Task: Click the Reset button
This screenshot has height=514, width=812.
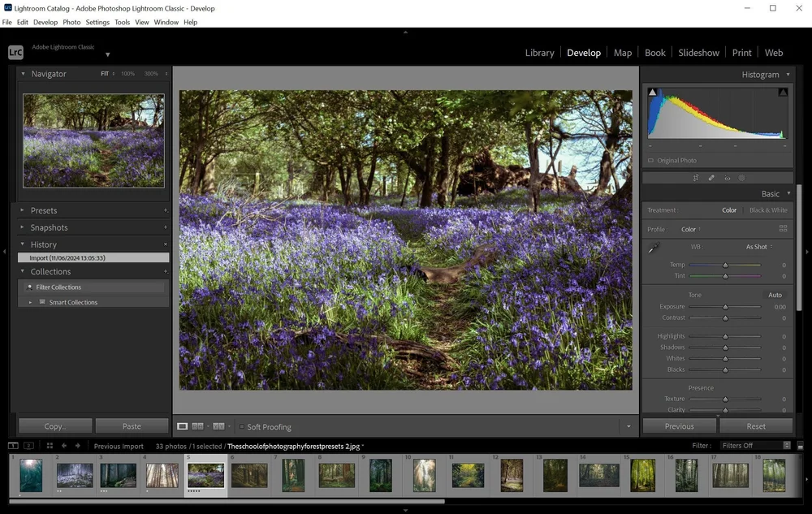Action: coord(756,425)
